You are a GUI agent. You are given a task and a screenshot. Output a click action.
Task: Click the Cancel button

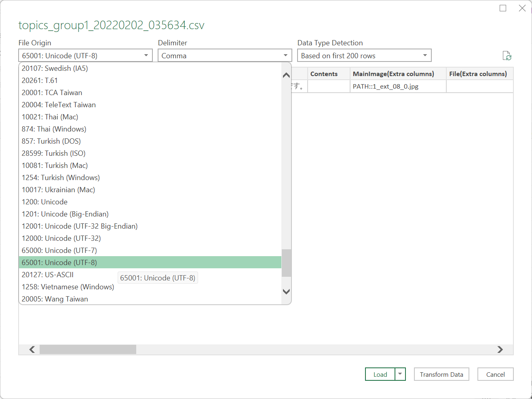click(495, 374)
